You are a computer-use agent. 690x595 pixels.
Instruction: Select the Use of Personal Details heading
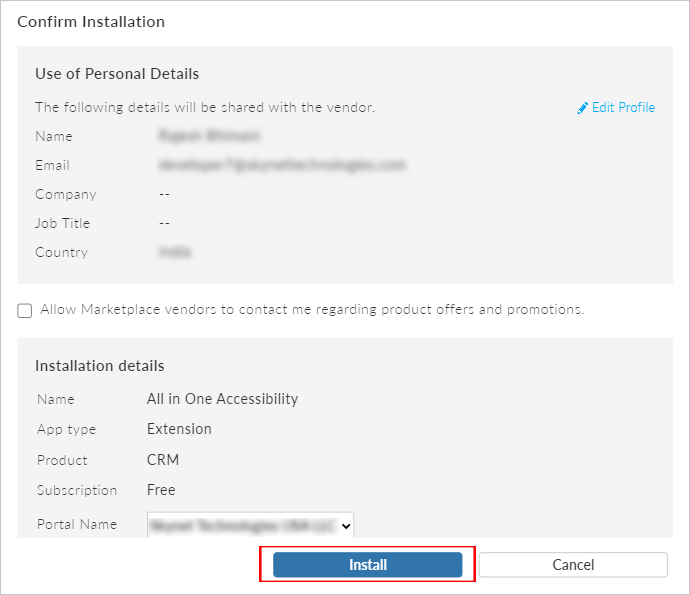[117, 74]
